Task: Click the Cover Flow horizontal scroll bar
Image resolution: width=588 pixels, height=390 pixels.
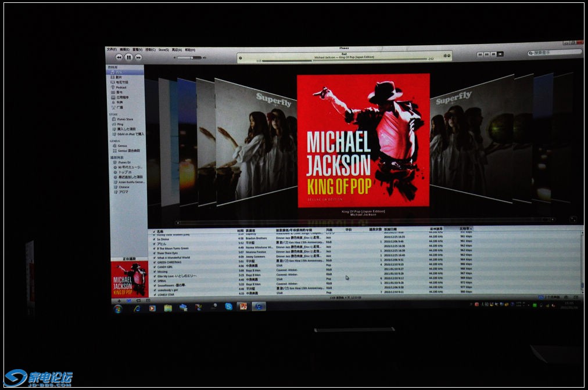Action: click(365, 222)
